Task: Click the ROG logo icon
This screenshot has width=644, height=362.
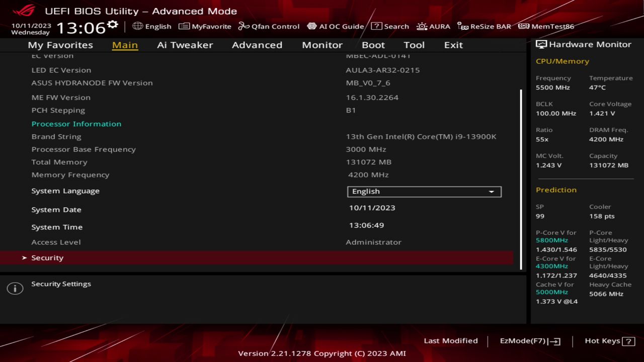Action: (24, 10)
